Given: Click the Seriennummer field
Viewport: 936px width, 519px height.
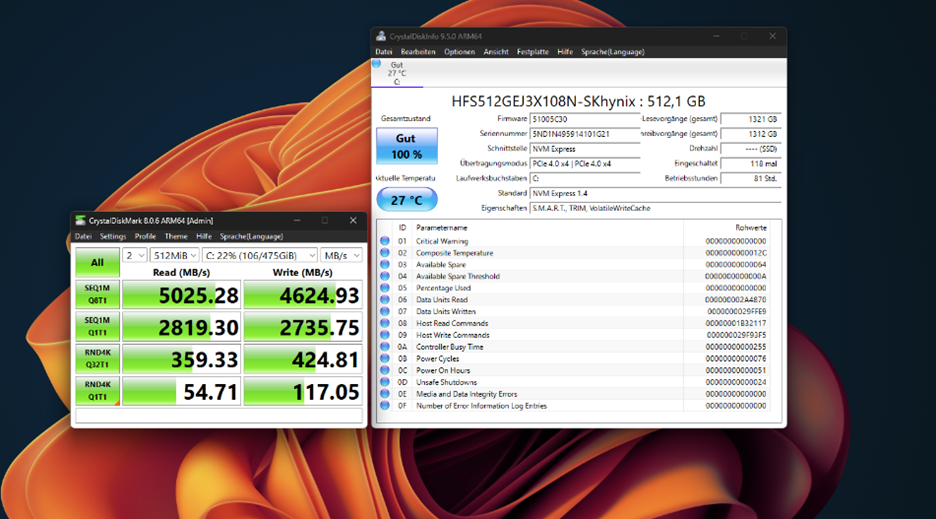Looking at the screenshot, I should pyautogui.click(x=585, y=134).
